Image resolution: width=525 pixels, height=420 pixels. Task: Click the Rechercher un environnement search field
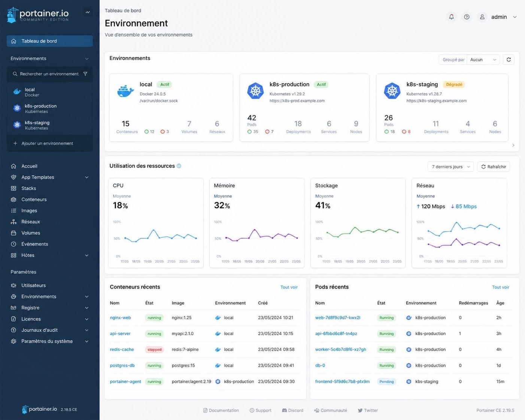pos(49,74)
